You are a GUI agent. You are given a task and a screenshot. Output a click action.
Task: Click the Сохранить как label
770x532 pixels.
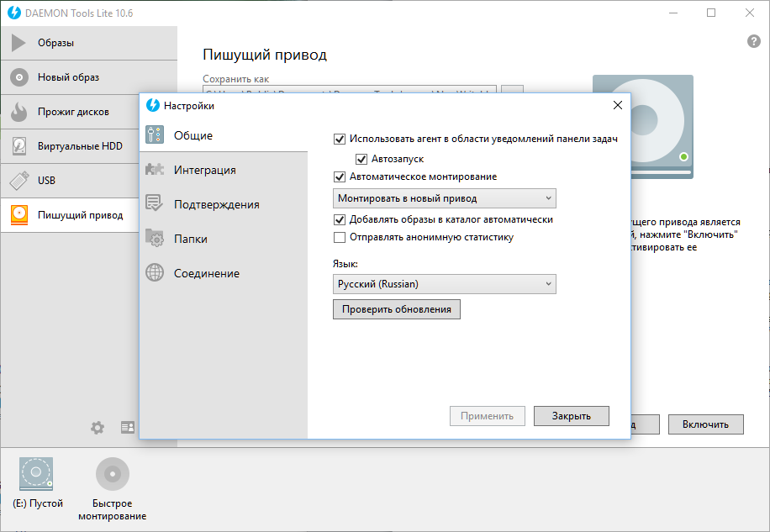pyautogui.click(x=235, y=79)
